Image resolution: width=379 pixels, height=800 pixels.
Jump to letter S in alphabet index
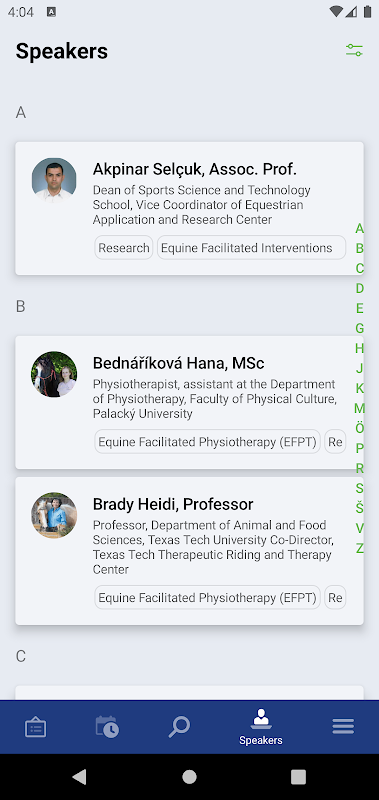point(360,488)
